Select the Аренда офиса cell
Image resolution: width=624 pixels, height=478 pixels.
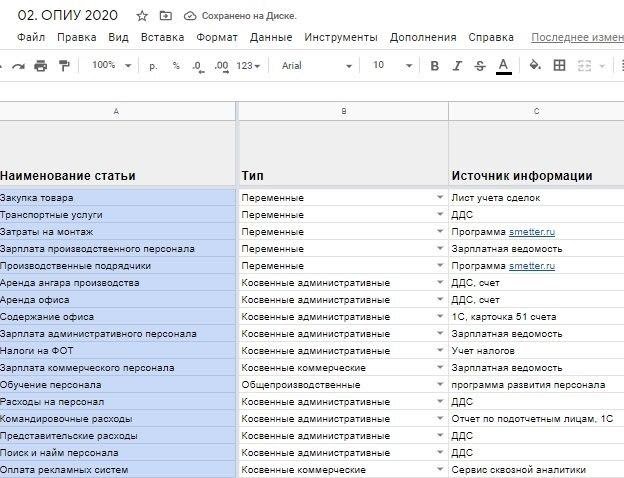(117, 300)
